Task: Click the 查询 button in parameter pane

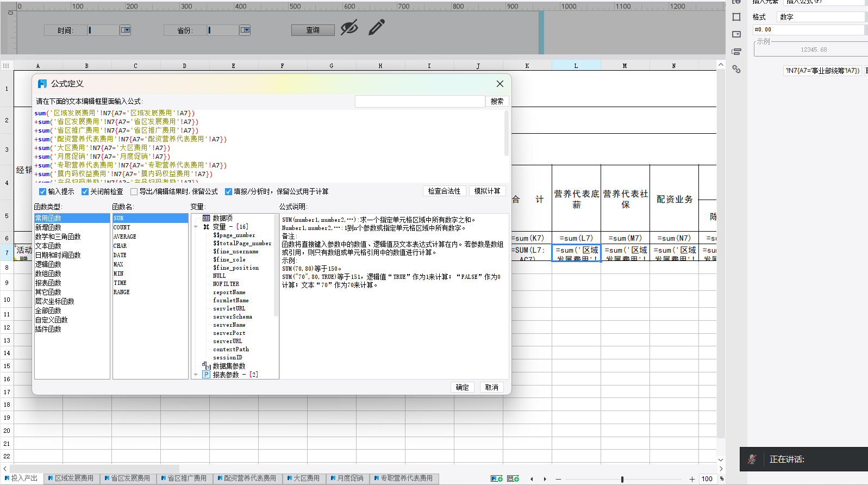Action: coord(313,30)
